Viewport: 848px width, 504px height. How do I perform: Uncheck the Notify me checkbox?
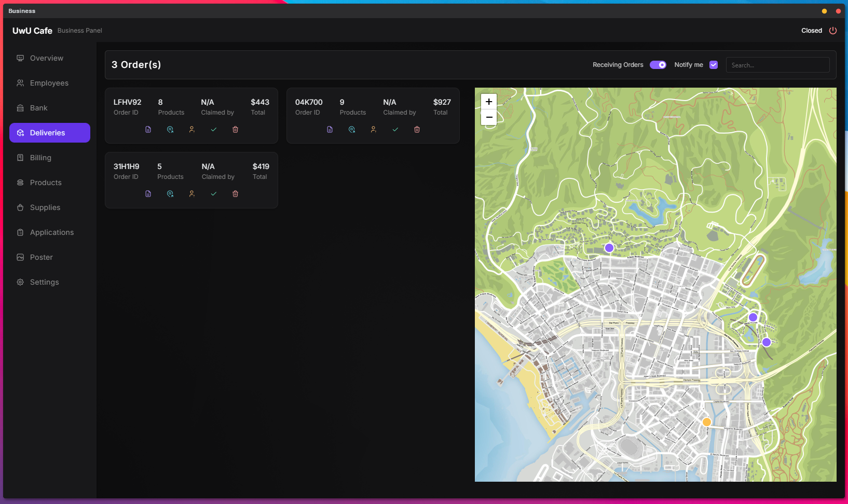(714, 65)
